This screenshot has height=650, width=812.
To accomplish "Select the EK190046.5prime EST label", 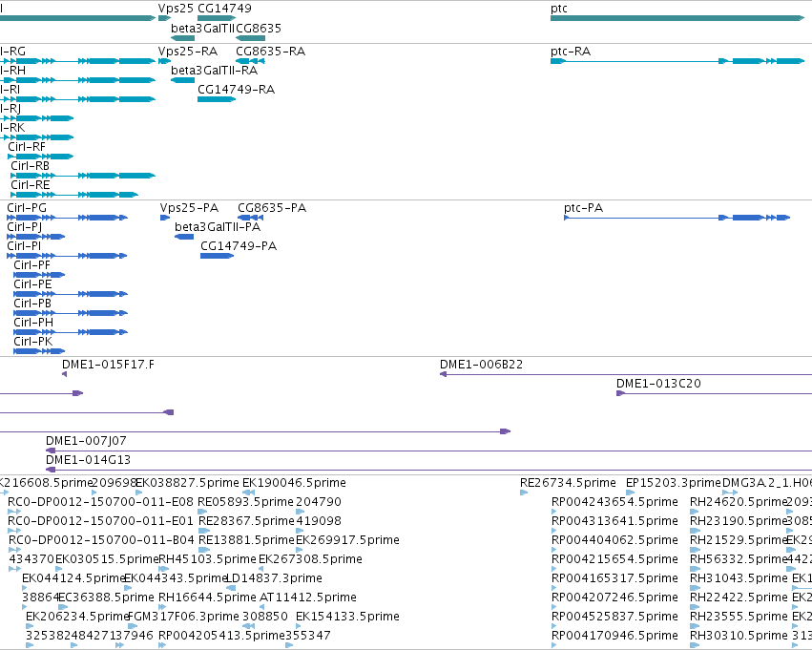I will [x=294, y=483].
